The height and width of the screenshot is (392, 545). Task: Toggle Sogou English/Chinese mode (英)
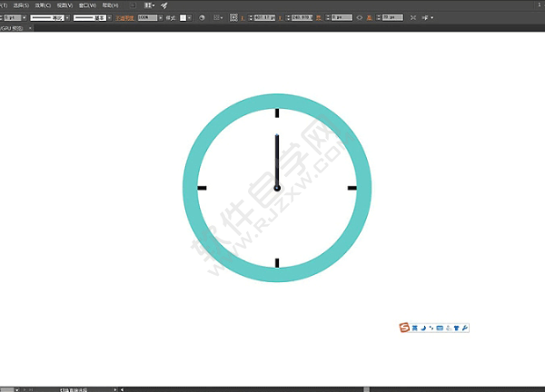415,328
